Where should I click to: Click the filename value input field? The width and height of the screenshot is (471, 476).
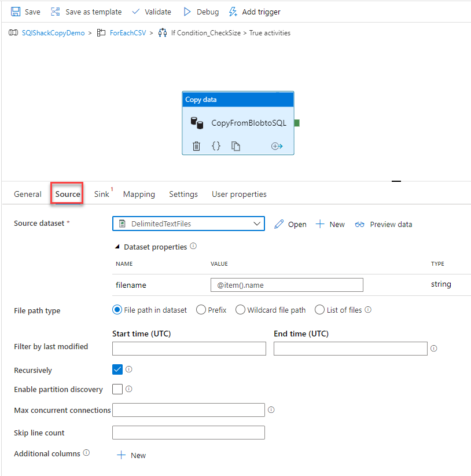click(x=286, y=285)
